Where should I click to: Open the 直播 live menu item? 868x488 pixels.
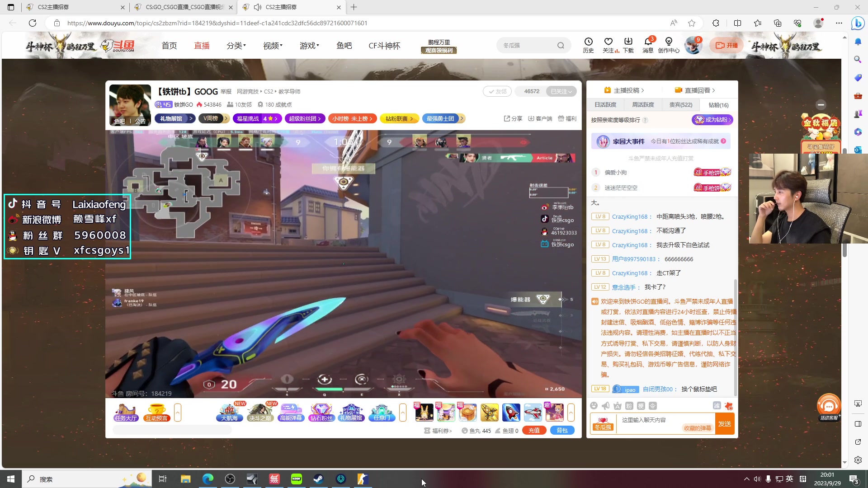202,46
